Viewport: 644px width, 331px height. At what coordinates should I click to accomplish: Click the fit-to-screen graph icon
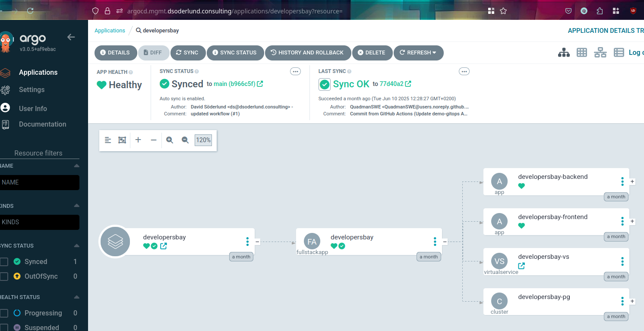(x=122, y=140)
